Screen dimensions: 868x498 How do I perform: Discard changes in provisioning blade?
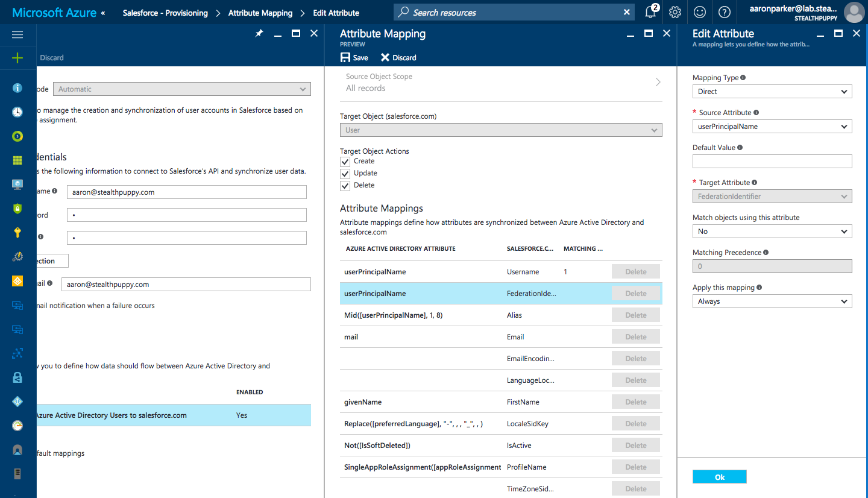click(51, 58)
